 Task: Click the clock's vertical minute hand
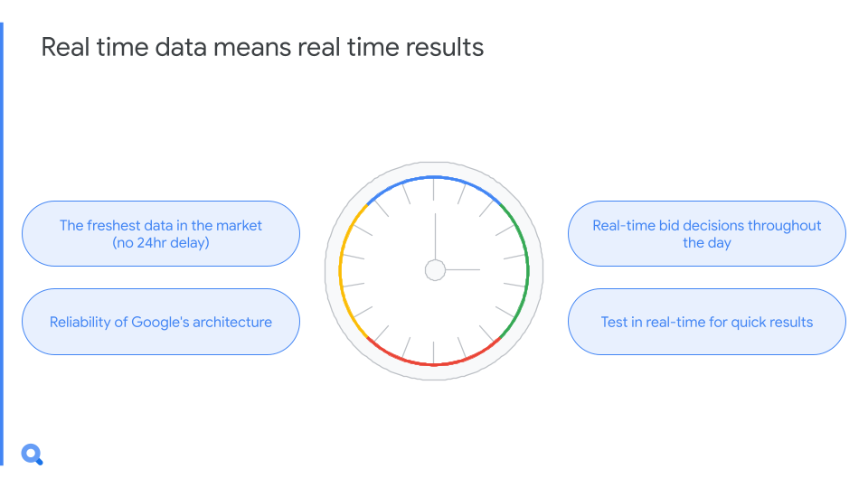435,236
